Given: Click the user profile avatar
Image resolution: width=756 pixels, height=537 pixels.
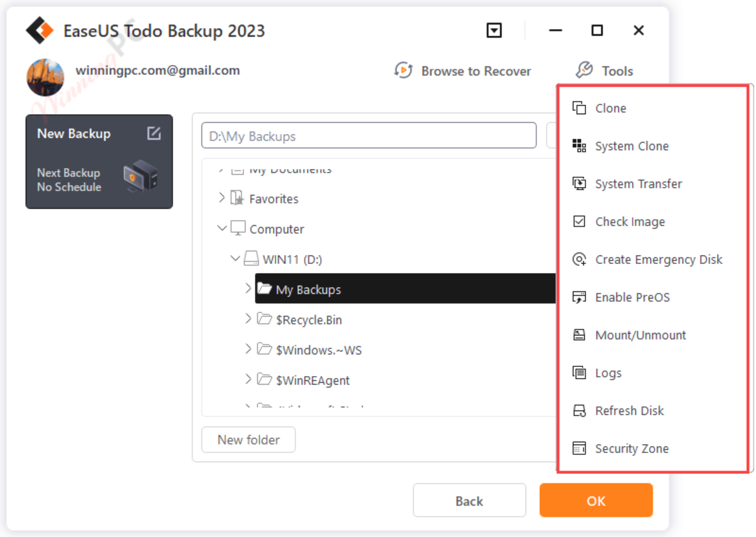Looking at the screenshot, I should [x=45, y=77].
